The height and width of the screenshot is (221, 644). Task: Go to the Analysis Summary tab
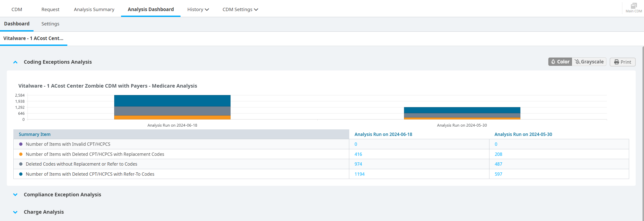(x=94, y=9)
